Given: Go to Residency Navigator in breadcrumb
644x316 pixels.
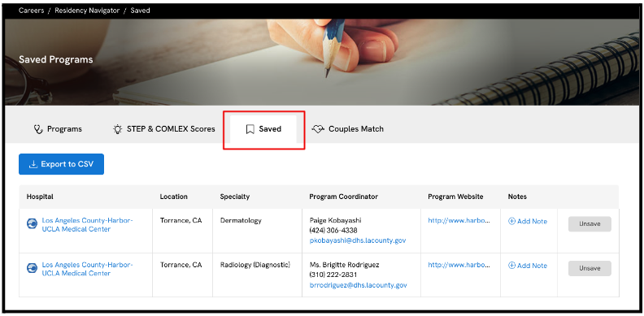Looking at the screenshot, I should tap(87, 11).
